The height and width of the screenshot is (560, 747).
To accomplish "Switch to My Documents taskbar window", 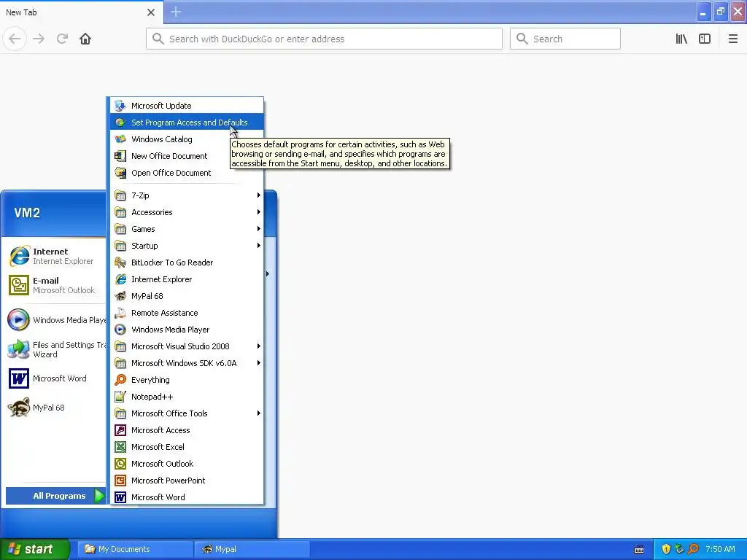I will click(x=135, y=549).
